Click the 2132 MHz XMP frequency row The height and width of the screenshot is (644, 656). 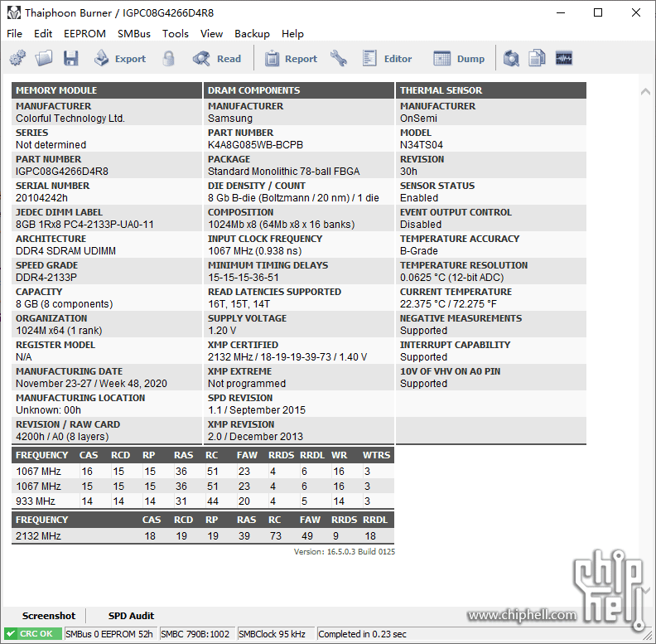pos(203,536)
